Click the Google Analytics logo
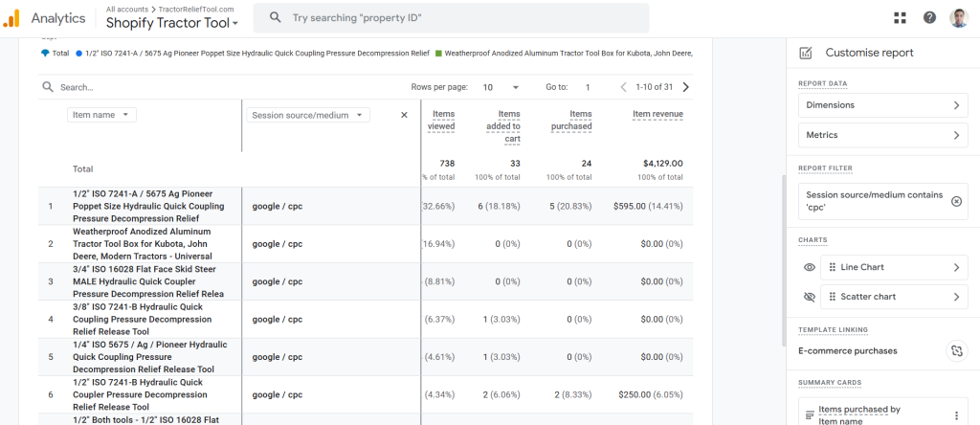Screen dimensions: 980x425 tap(11, 18)
